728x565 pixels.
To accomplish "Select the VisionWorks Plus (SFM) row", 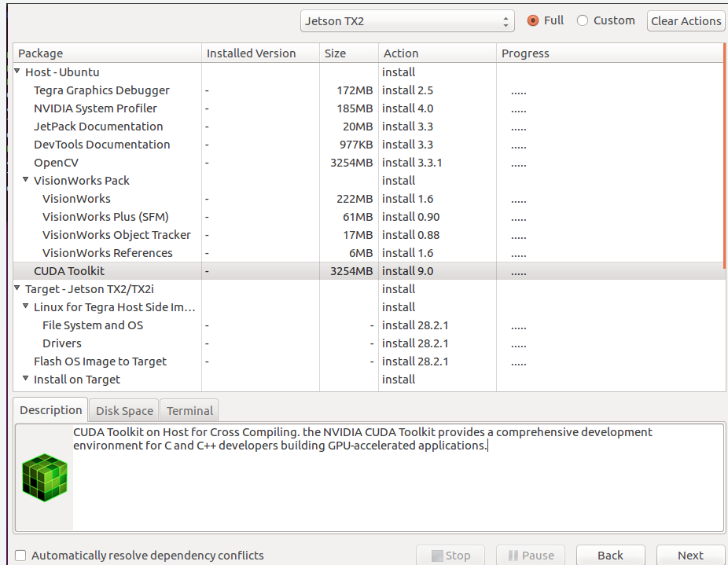I will pyautogui.click(x=369, y=217).
